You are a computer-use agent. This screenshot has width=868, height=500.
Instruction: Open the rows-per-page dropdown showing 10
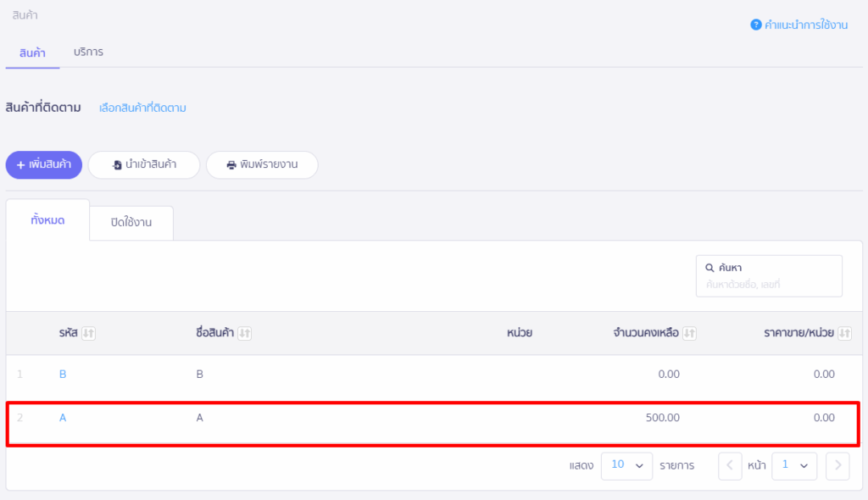coord(626,465)
